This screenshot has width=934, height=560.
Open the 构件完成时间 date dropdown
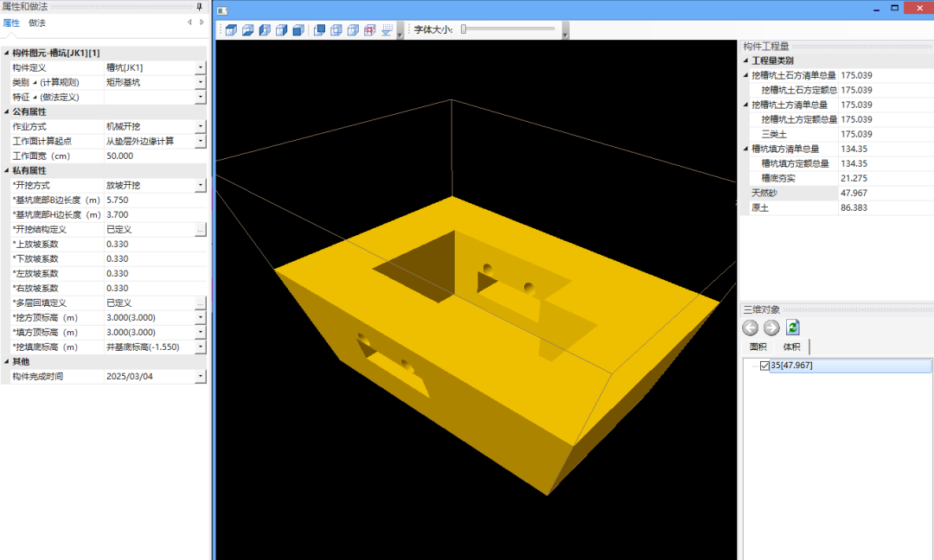[x=200, y=376]
